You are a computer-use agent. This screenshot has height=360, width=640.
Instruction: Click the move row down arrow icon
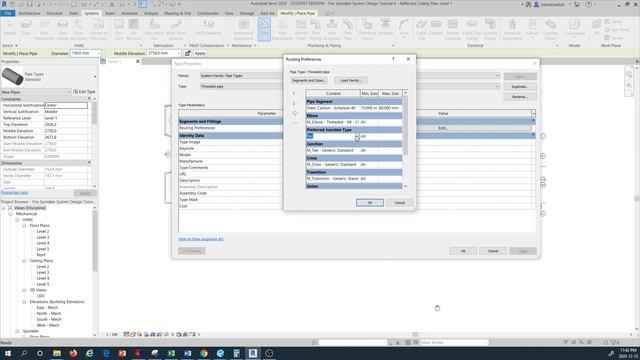point(294,103)
